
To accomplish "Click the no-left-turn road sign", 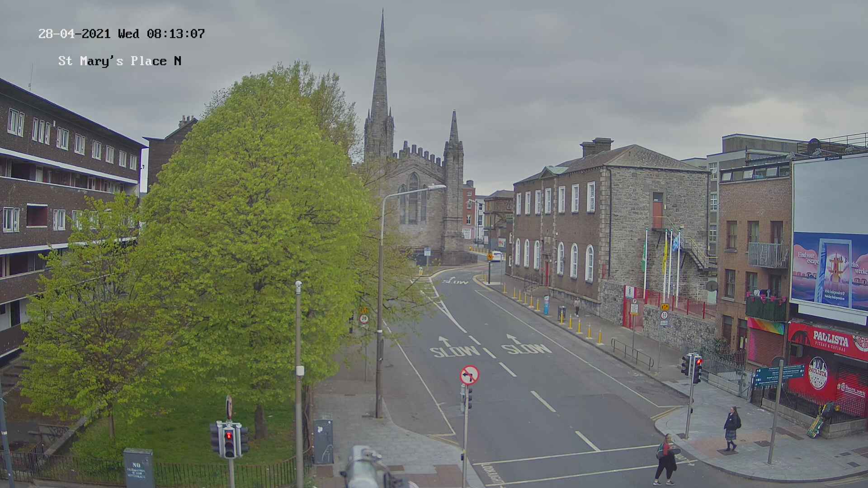I will point(469,375).
